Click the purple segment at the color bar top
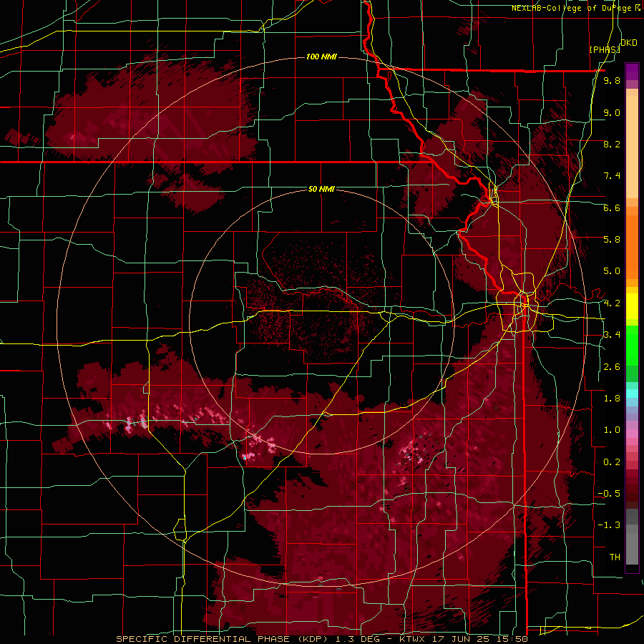Screen dimensions: 644x644 click(x=632, y=72)
